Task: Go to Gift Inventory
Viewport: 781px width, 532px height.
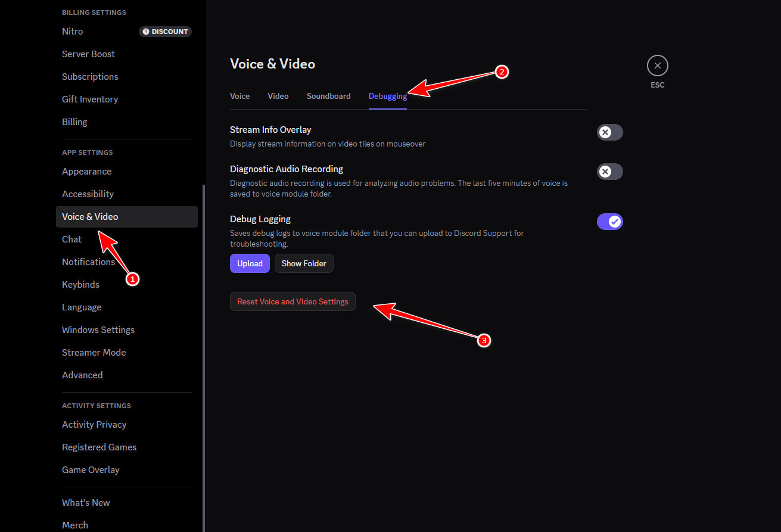Action: (127, 99)
